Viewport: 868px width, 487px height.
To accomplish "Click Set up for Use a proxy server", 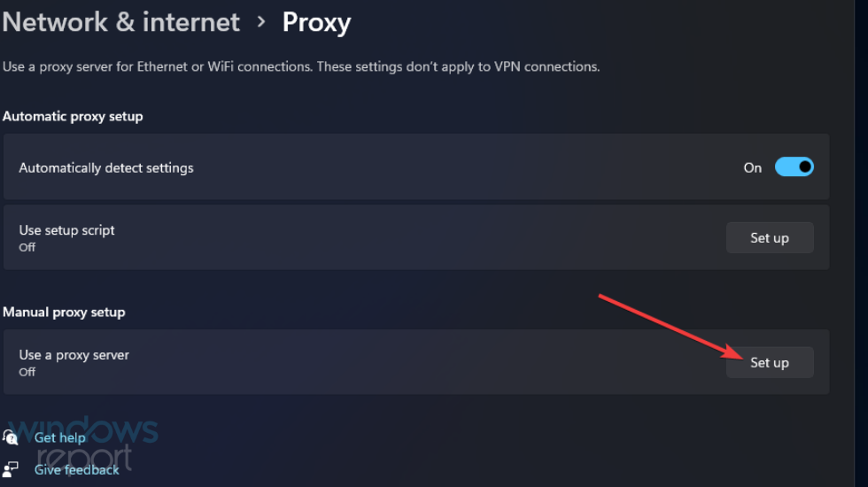I will [769, 362].
